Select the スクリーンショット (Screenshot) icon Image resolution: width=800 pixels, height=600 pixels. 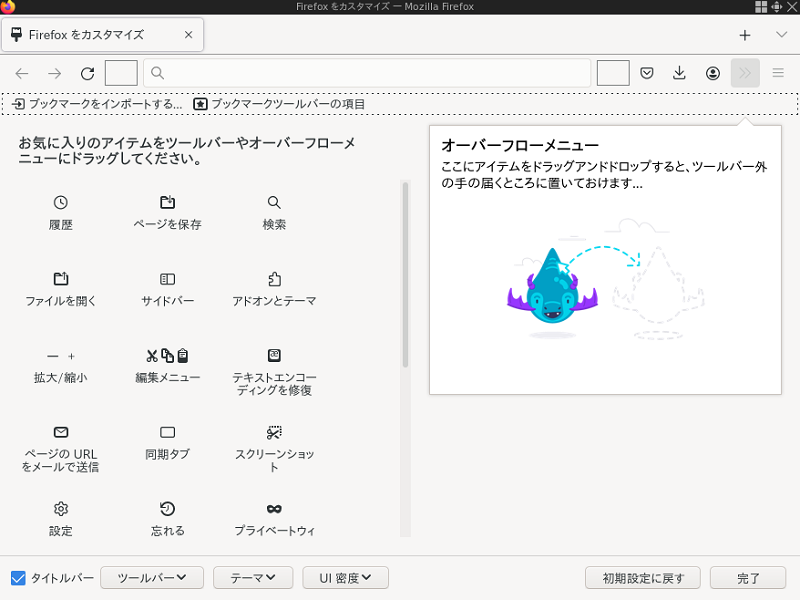[x=274, y=432]
